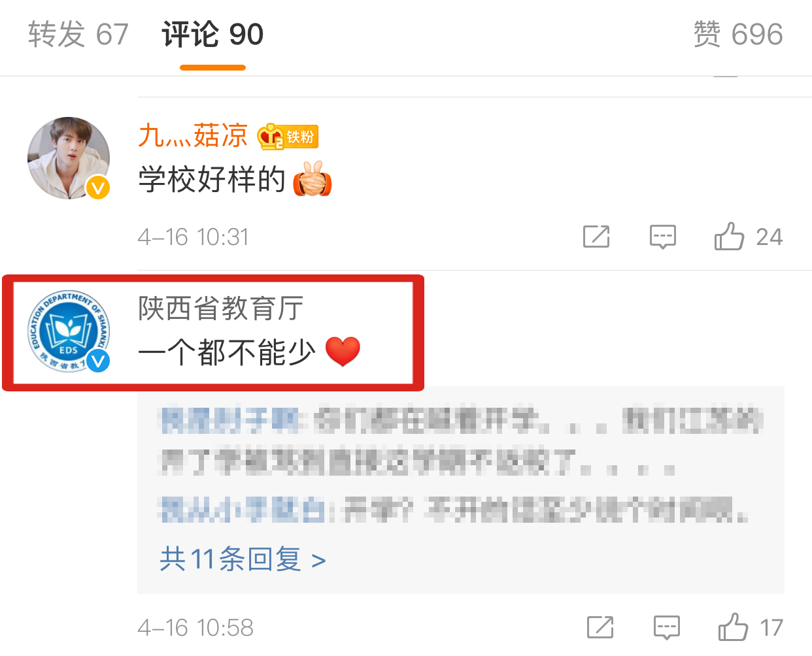The height and width of the screenshot is (656, 812).
Task: Select the 评论 90 tab
Action: tap(212, 34)
